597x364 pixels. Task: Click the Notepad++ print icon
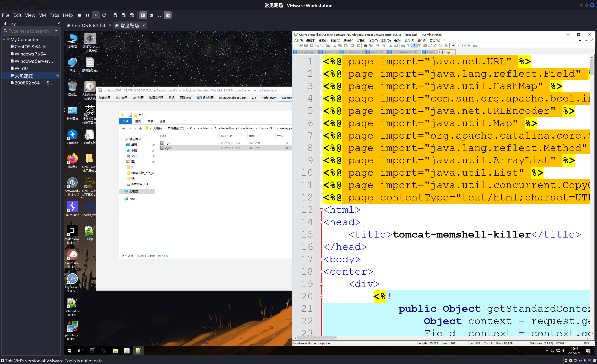[x=328, y=45]
